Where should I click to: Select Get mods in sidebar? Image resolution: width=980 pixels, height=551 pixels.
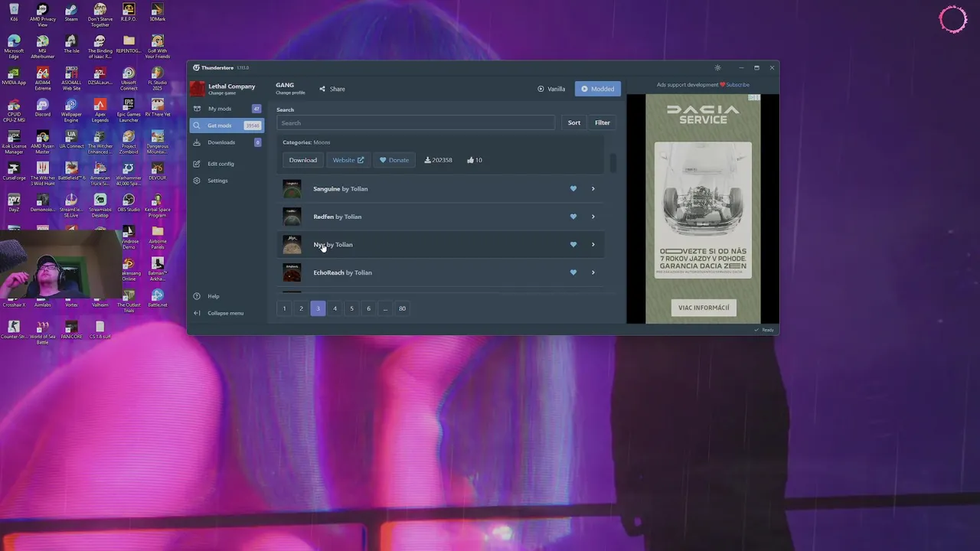227,126
